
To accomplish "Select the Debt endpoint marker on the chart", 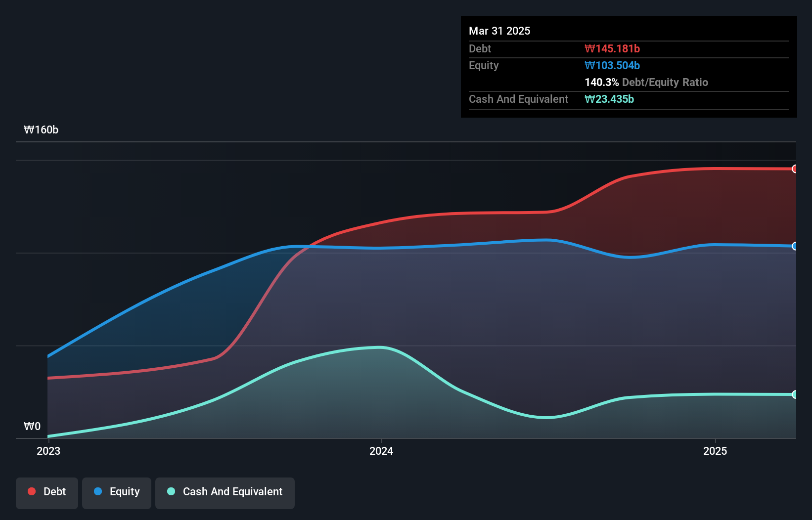I will pos(795,169).
